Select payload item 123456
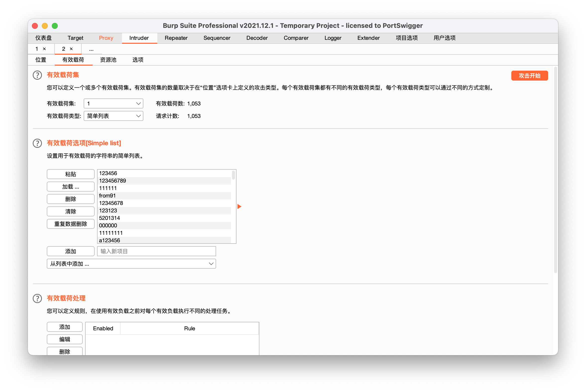The image size is (586, 392). tap(164, 173)
